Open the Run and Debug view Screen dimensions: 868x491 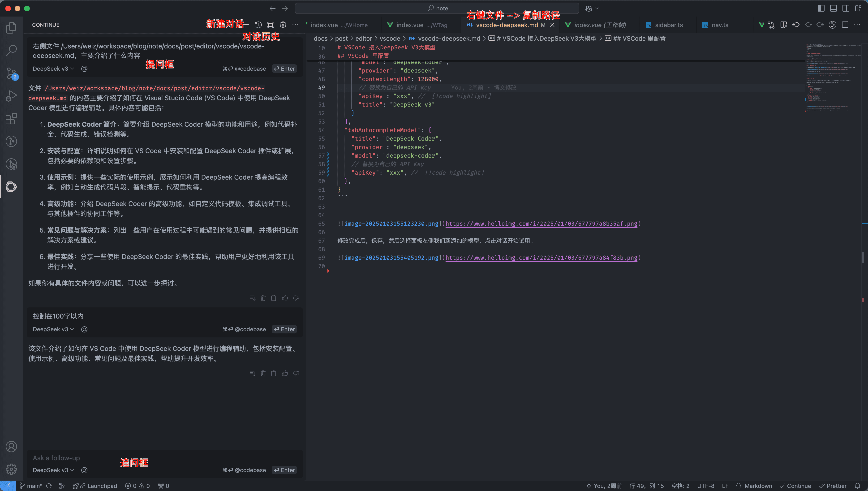[x=11, y=96]
